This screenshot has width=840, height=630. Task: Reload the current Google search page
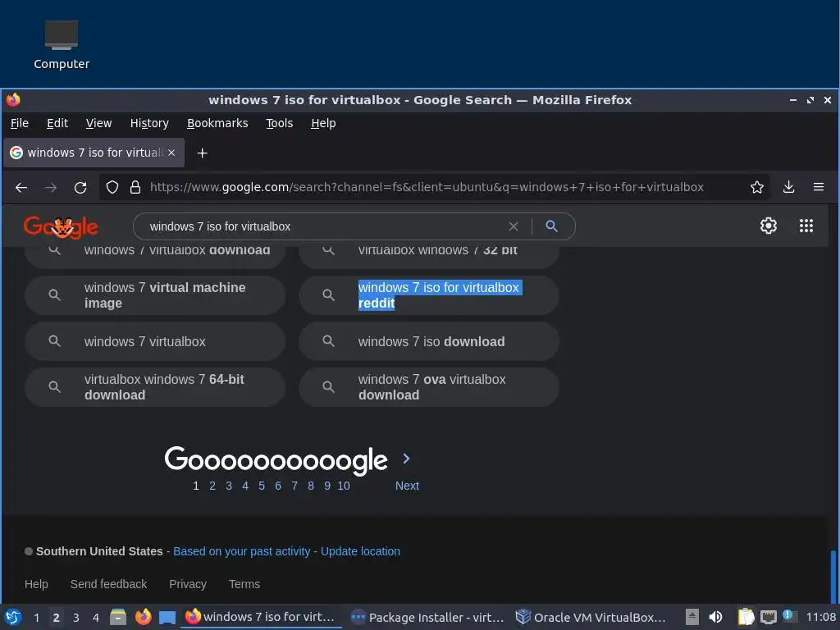click(x=80, y=188)
